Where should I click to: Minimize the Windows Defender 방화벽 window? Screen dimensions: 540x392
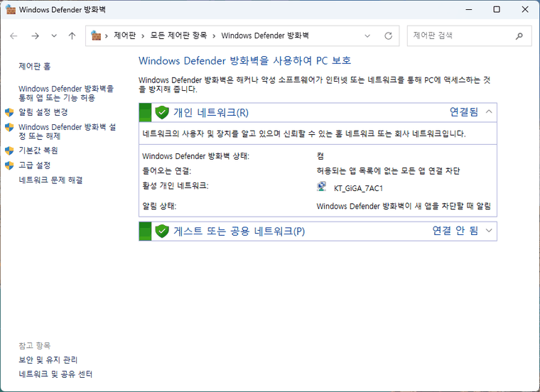pyautogui.click(x=469, y=10)
